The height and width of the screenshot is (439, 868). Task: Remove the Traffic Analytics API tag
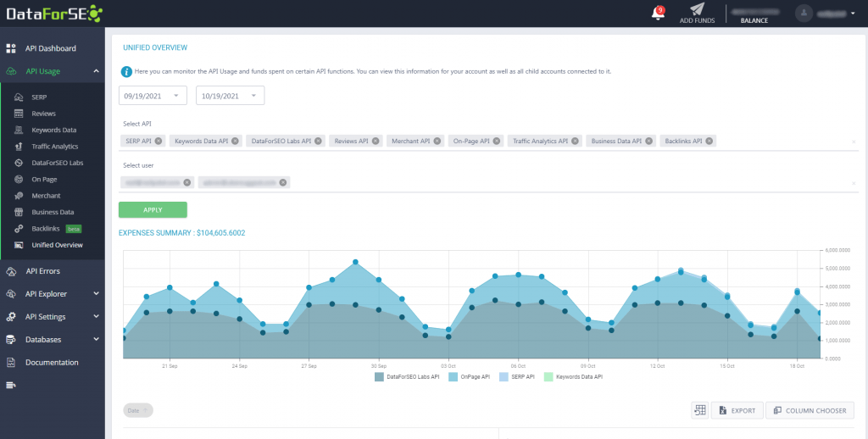click(x=576, y=142)
